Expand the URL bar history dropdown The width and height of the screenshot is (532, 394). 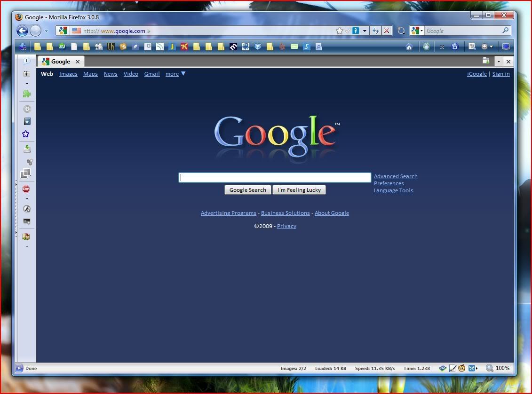coord(365,31)
